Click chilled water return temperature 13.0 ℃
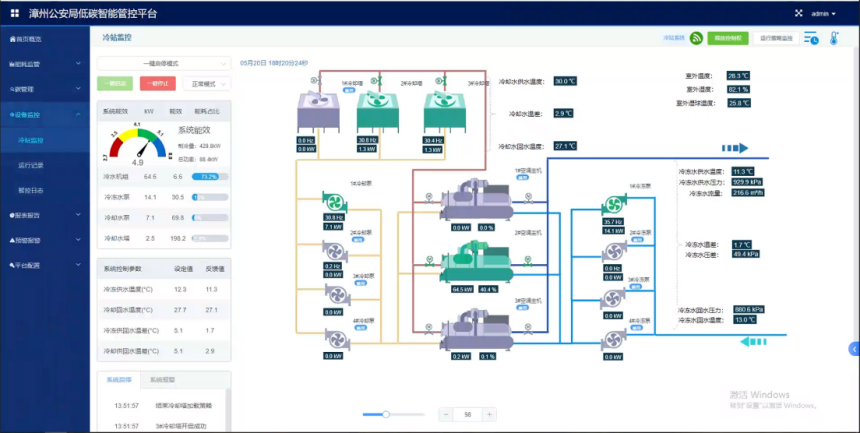This screenshot has height=433, width=860. click(x=745, y=320)
